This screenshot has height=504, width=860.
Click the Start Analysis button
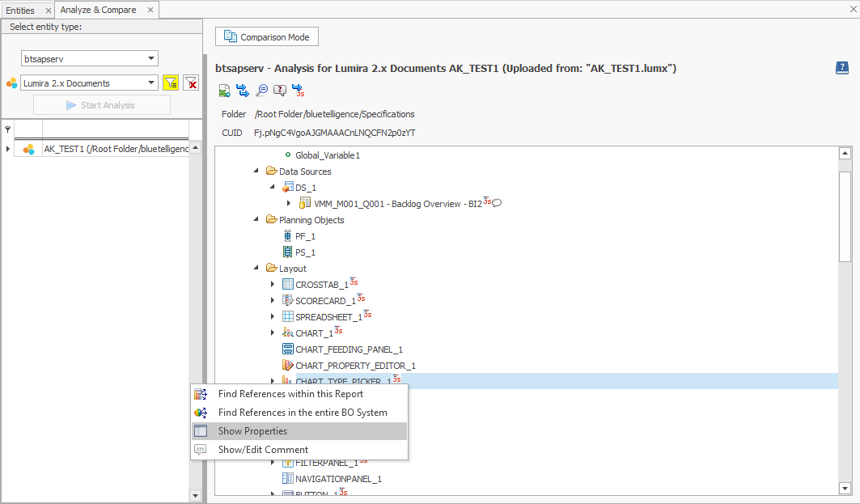101,104
